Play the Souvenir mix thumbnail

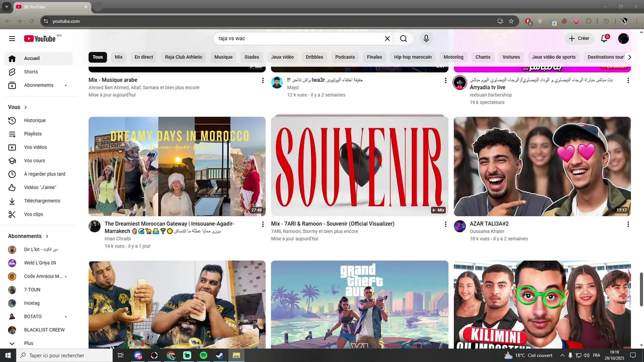point(360,166)
